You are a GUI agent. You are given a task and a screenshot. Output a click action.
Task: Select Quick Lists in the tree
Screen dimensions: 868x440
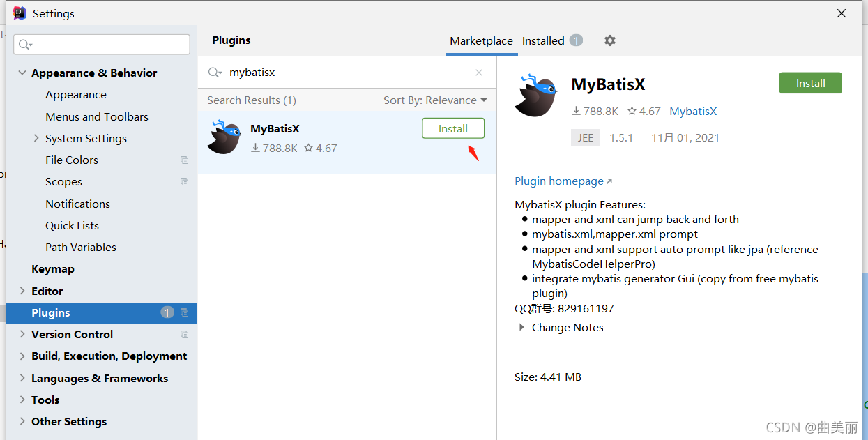click(72, 225)
